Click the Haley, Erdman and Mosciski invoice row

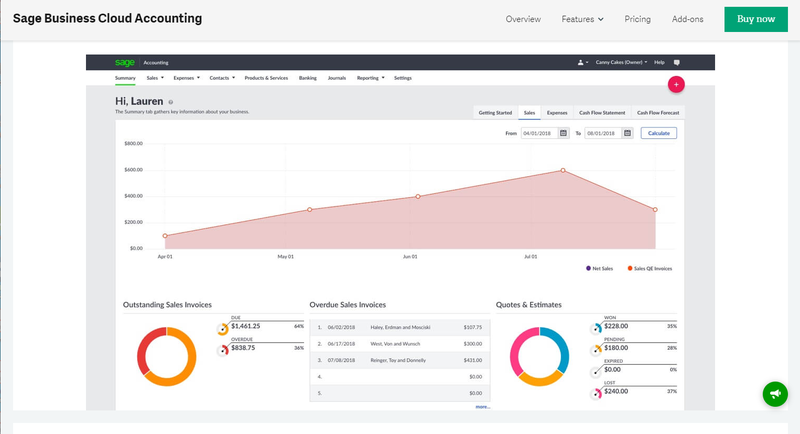tap(399, 327)
